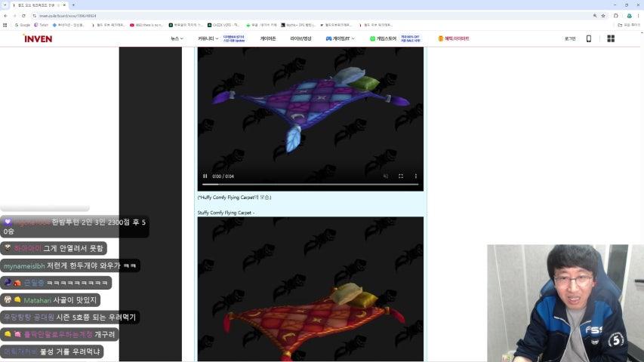Screen dimensions: 644x362
Task: Click the zoom magnifier icon in address bar
Action: coord(595,16)
